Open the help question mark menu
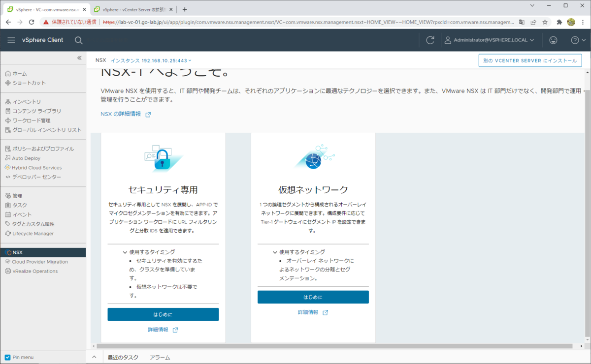The width and height of the screenshot is (591, 364). click(x=578, y=40)
